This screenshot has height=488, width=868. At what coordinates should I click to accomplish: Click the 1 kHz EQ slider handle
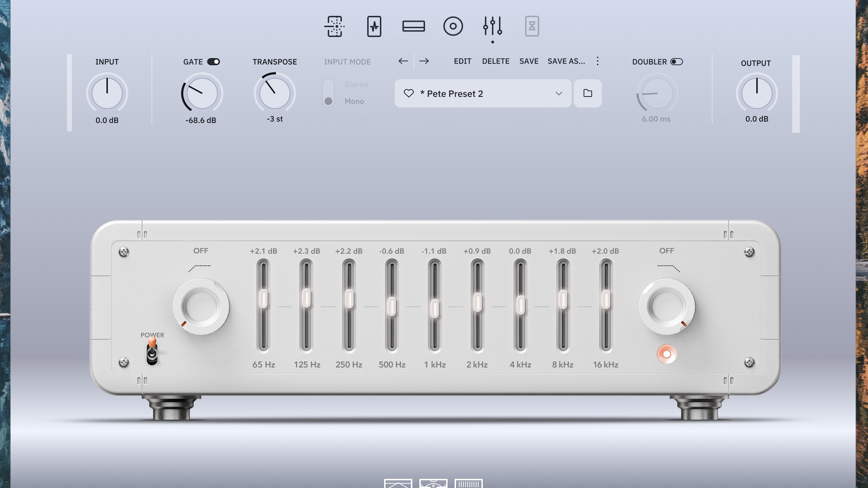435,308
